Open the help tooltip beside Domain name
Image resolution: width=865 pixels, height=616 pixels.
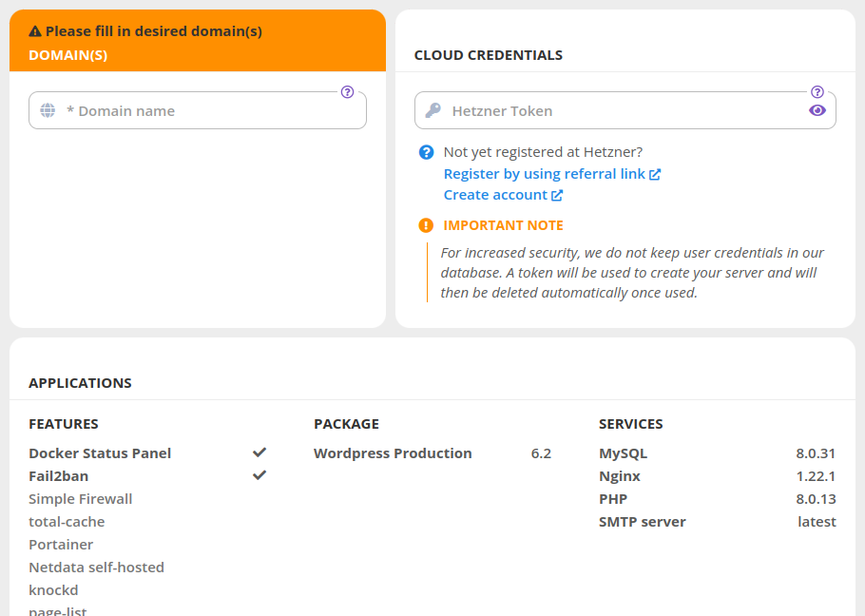(347, 92)
